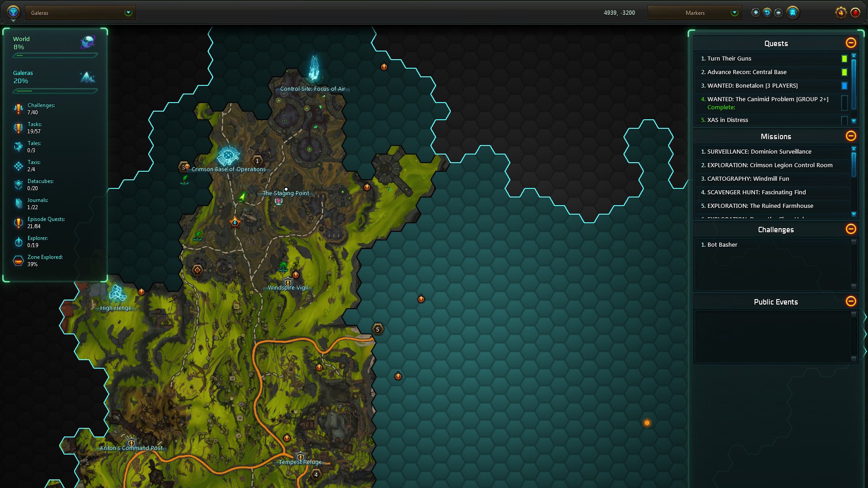Collapse the Challenges panel

coord(851,229)
